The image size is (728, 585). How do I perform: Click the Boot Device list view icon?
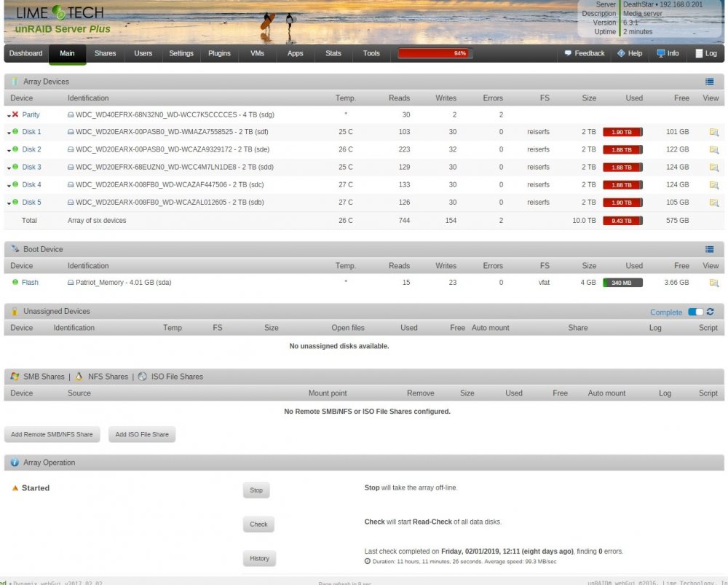709,250
